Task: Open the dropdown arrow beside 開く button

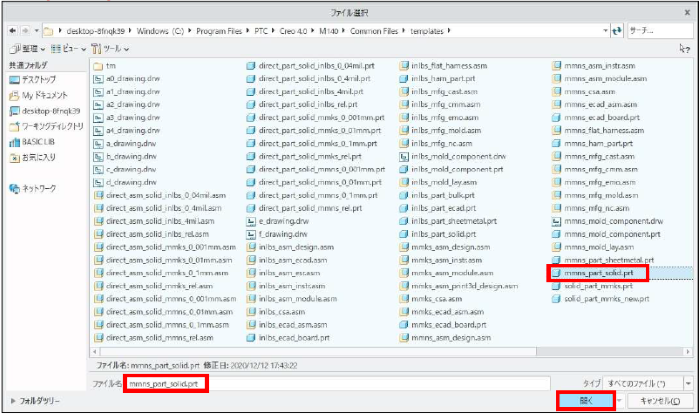Action: (619, 399)
